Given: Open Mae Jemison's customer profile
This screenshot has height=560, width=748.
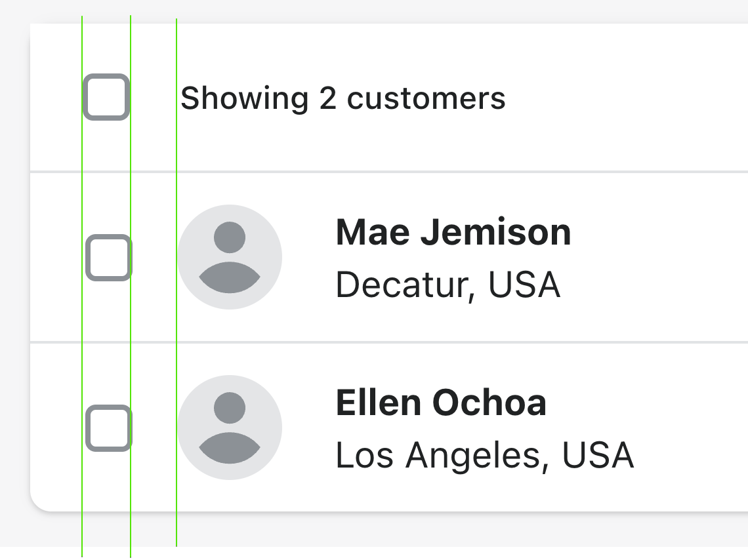Looking at the screenshot, I should 453,232.
